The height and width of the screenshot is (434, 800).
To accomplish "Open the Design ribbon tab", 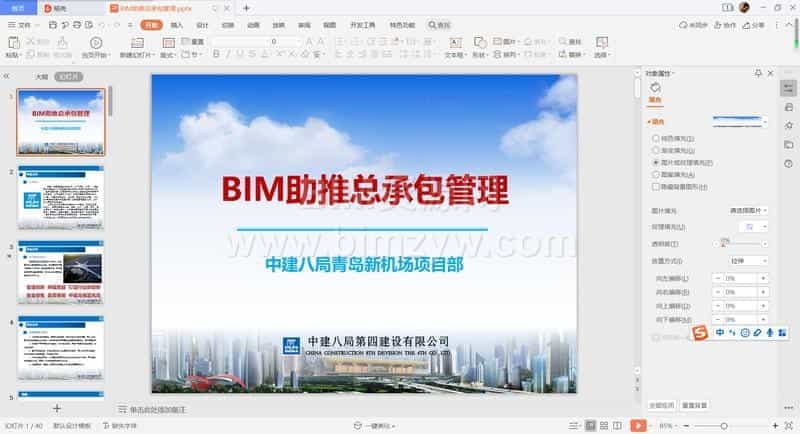I will coord(202,24).
